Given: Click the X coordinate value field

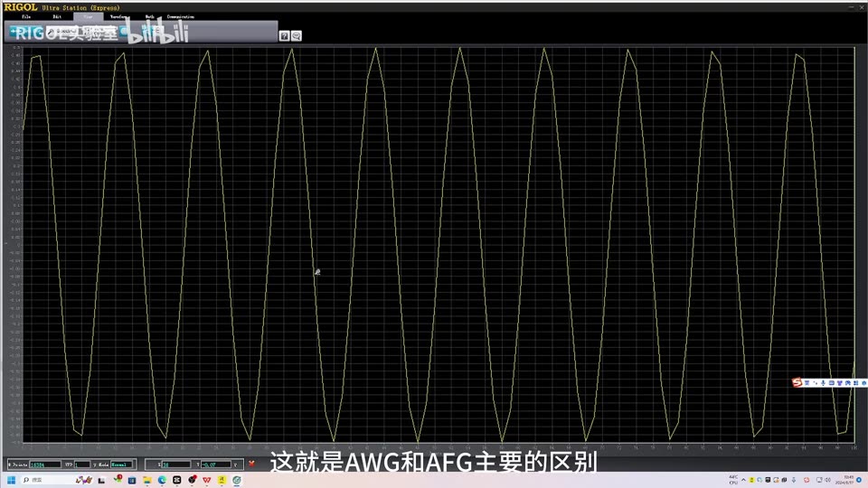Looking at the screenshot, I should 176,465.
